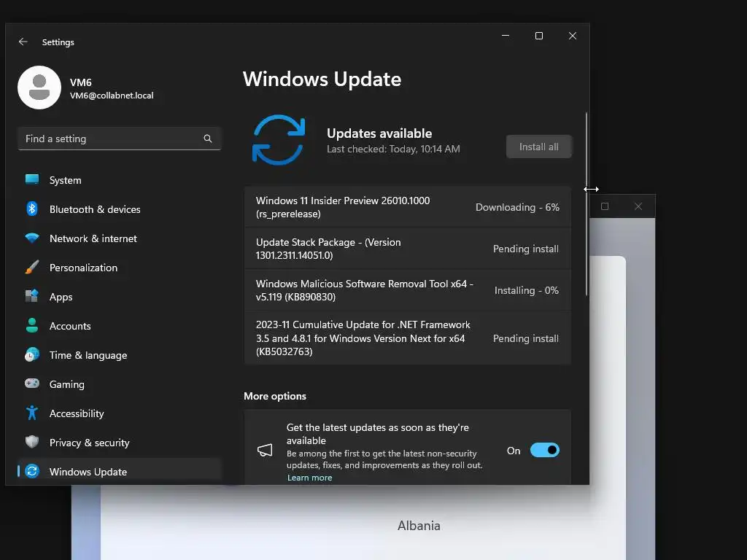Click the Installing - 0% status

[x=527, y=290]
